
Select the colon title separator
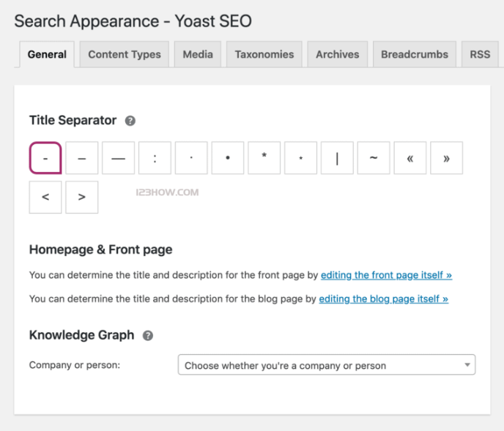(155, 158)
